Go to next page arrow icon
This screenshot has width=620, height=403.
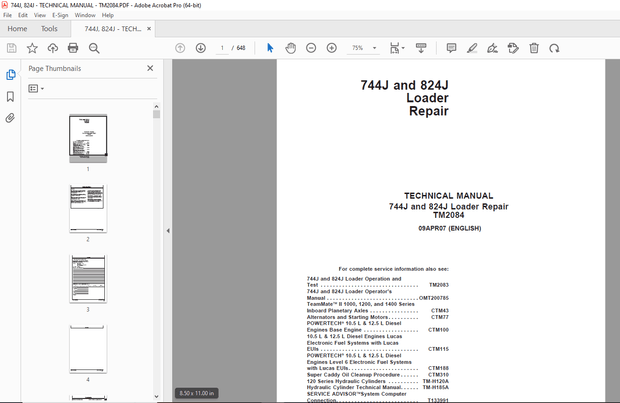(200, 48)
